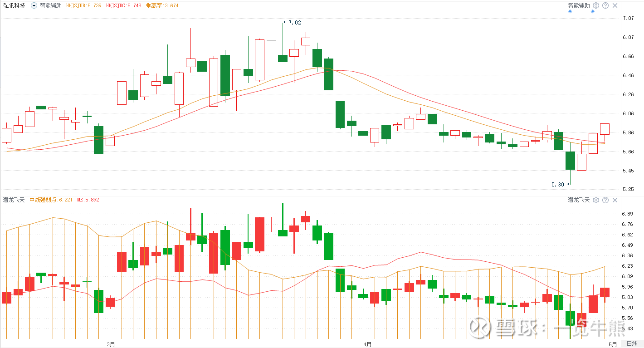This screenshot has height=348, width=644.
Task: Click 智能辅助 label at top right
Action: pos(579,5)
